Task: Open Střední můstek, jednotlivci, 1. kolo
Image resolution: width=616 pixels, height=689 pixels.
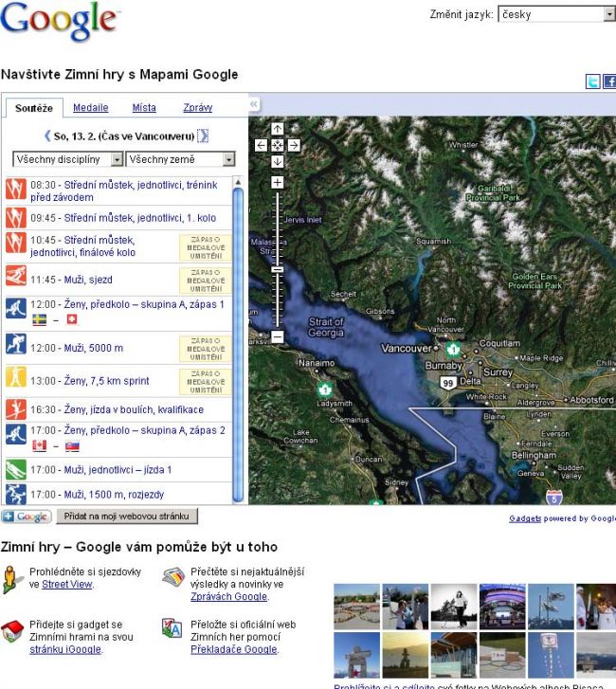Action: tap(140, 218)
